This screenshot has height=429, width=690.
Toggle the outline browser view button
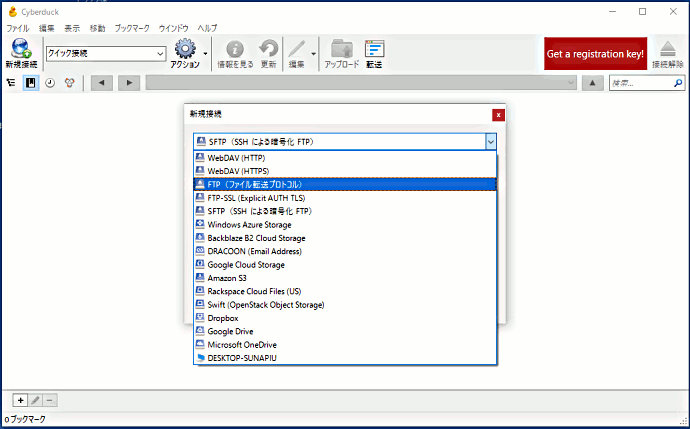(11, 83)
